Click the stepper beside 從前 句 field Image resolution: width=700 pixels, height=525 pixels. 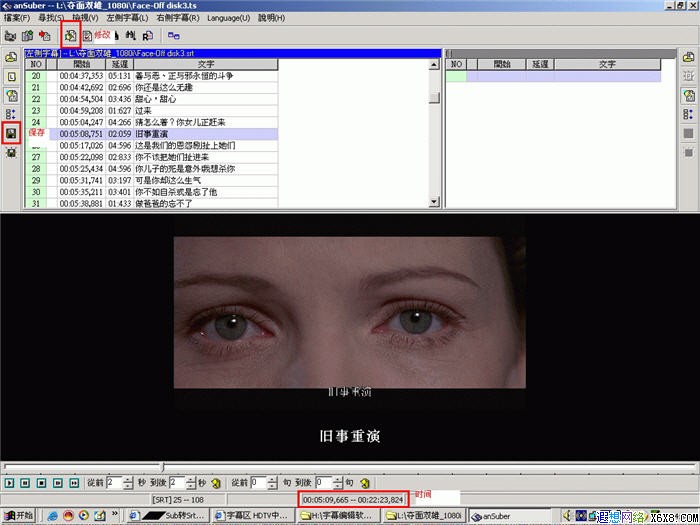[272, 483]
